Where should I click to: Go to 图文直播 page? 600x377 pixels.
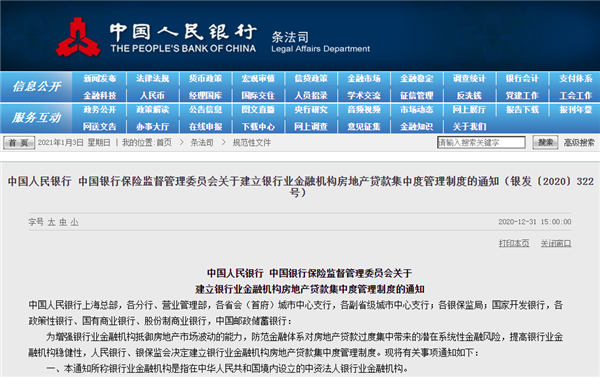[258, 110]
